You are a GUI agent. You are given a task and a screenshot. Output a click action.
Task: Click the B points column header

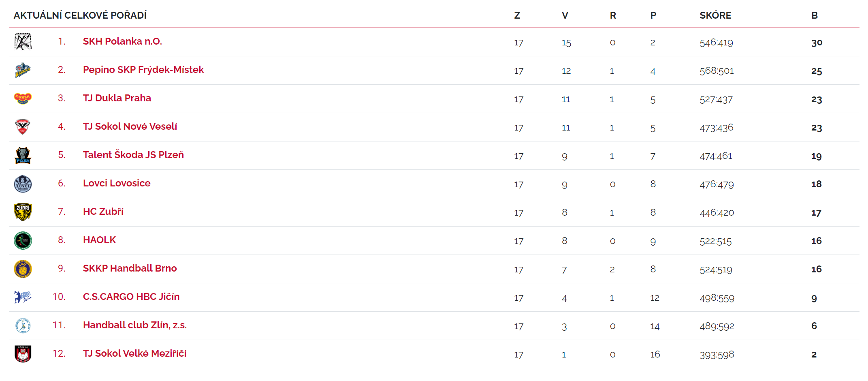815,15
